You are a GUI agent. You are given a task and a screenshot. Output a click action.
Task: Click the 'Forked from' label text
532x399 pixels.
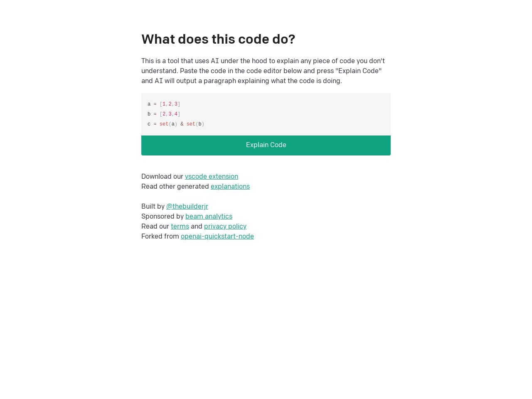160,236
